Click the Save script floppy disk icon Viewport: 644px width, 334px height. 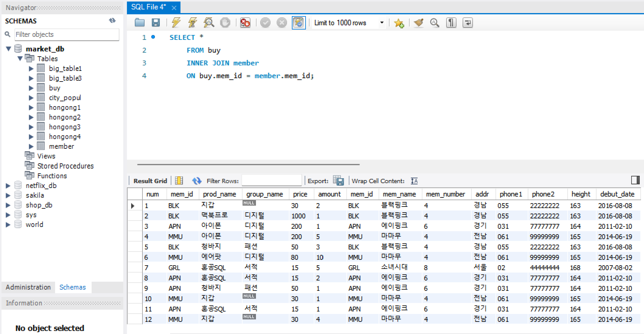156,23
